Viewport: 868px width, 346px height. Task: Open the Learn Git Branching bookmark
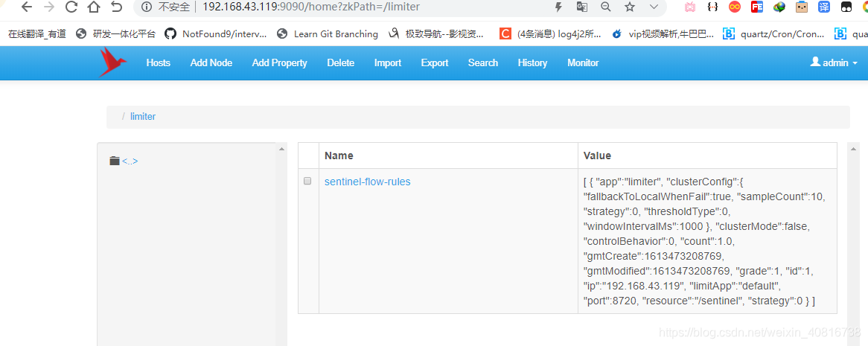[328, 33]
